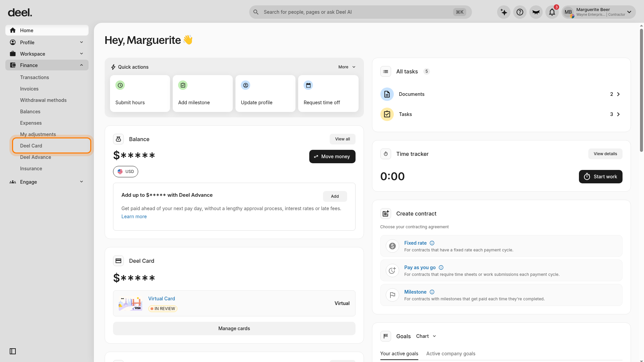Show info icon next to Fixed rate

pyautogui.click(x=432, y=243)
